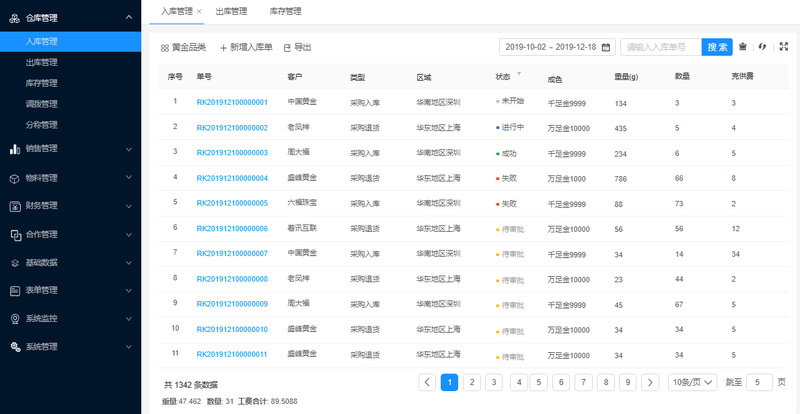This screenshot has width=800, height=414.
Task: Click the 仓库管理 warehouse icon in sidebar
Action: click(15, 18)
